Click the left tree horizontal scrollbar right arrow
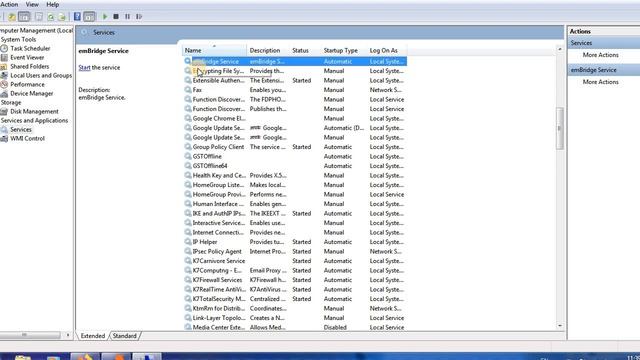 point(68,335)
